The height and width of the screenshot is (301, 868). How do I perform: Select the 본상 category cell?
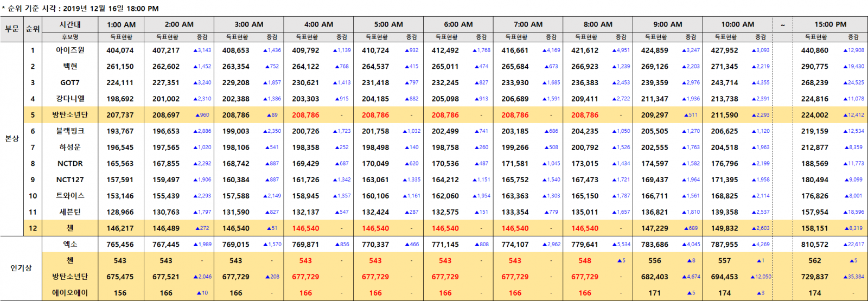point(12,139)
